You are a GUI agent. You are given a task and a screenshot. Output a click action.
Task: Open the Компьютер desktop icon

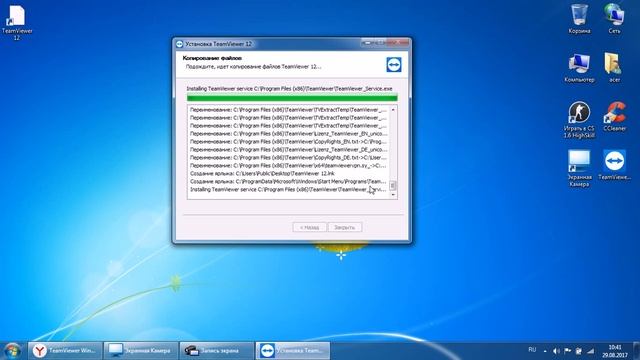click(579, 67)
